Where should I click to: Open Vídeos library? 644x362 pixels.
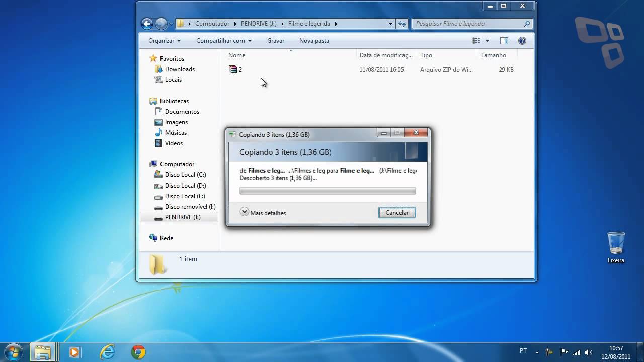(x=174, y=143)
